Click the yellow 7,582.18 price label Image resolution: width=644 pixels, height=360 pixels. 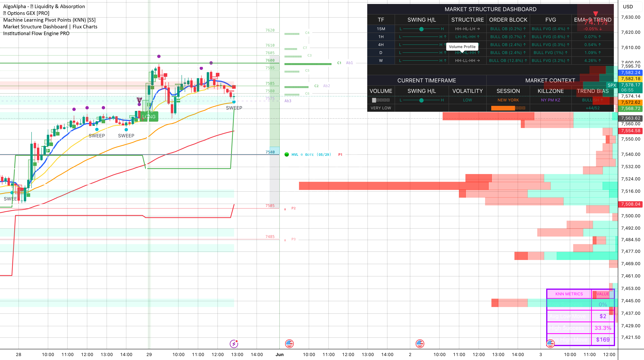point(631,79)
